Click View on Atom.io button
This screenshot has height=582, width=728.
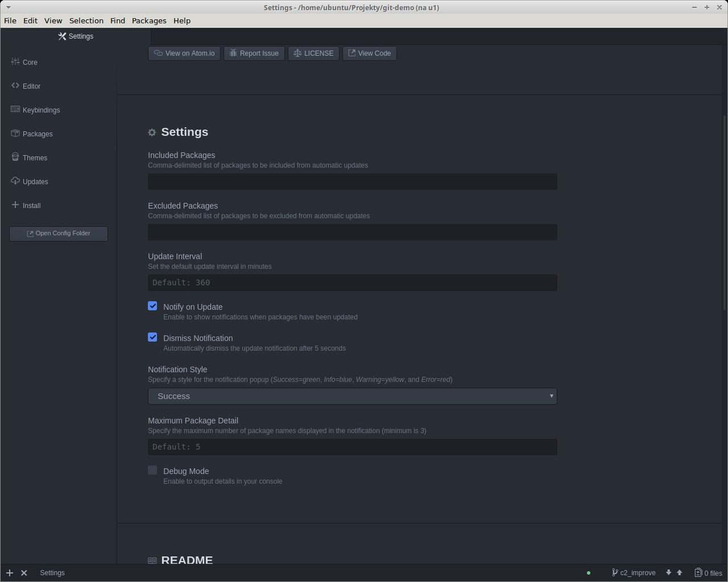184,53
